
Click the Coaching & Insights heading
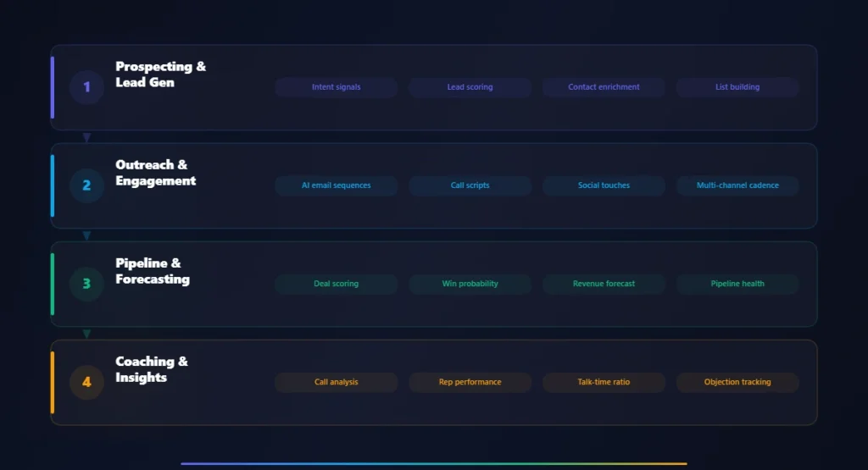pos(152,369)
